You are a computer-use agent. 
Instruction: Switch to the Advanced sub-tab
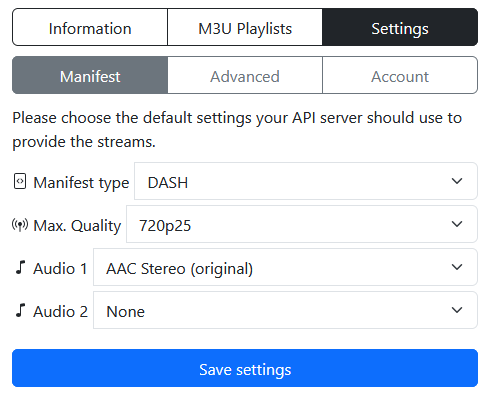coord(245,75)
